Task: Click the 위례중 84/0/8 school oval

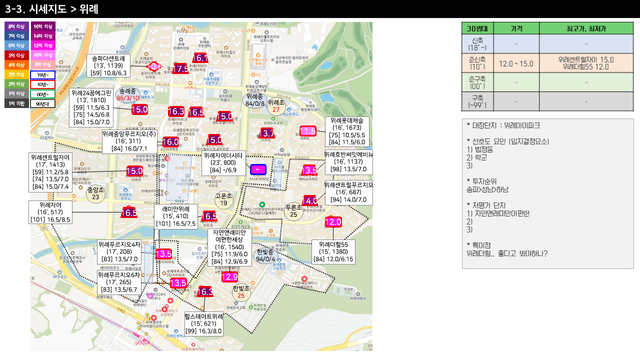Action: pyautogui.click(x=255, y=100)
